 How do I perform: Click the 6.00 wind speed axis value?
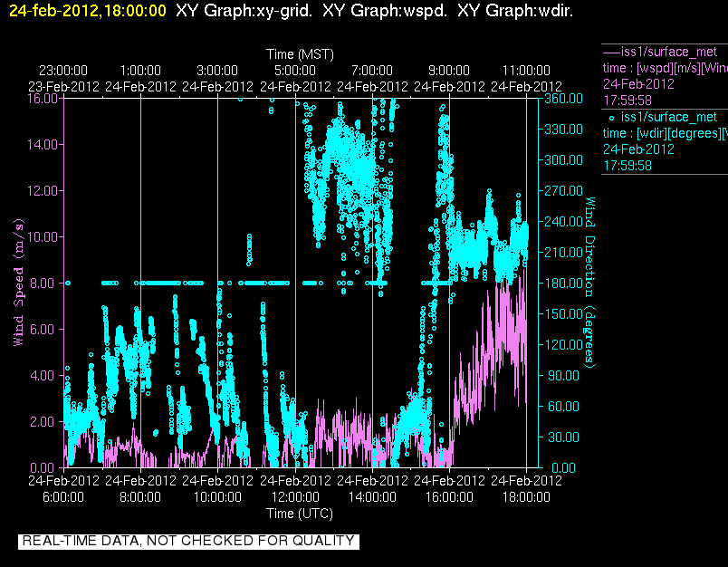(x=43, y=330)
